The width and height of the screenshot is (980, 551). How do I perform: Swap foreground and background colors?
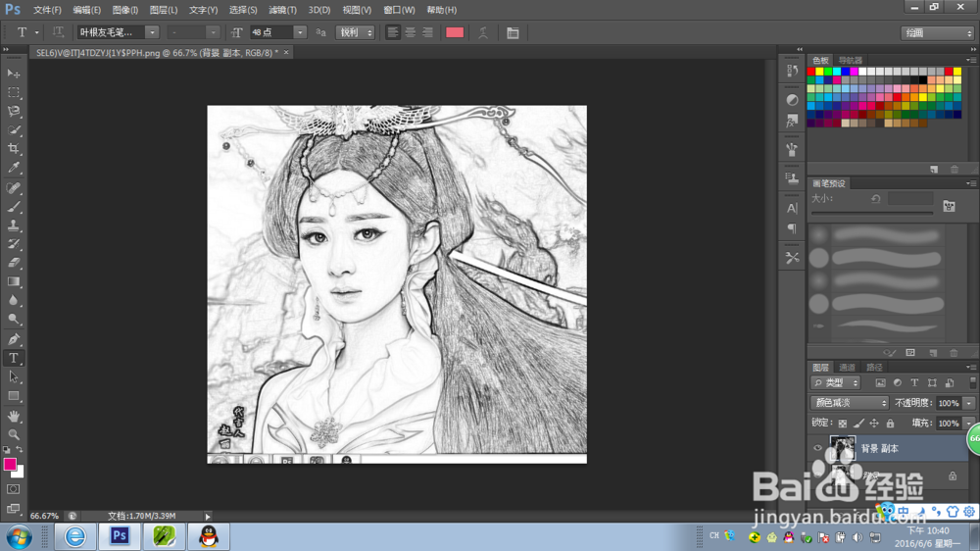click(x=20, y=450)
